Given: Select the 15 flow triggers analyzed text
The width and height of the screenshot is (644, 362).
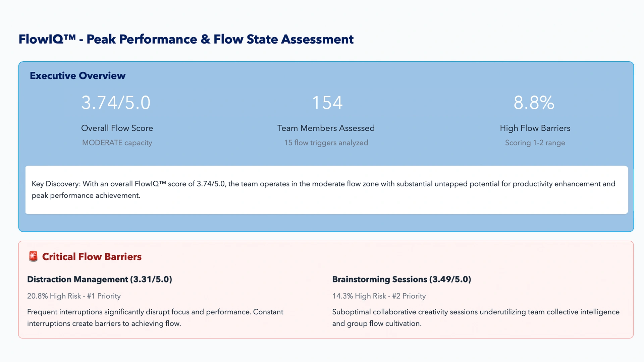Looking at the screenshot, I should click(x=326, y=143).
